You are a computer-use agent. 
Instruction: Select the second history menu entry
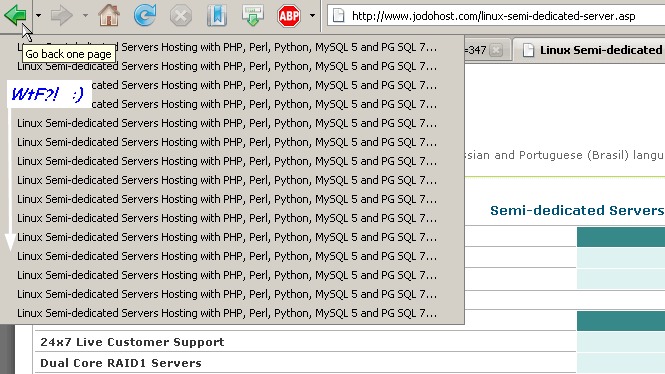tap(232, 66)
